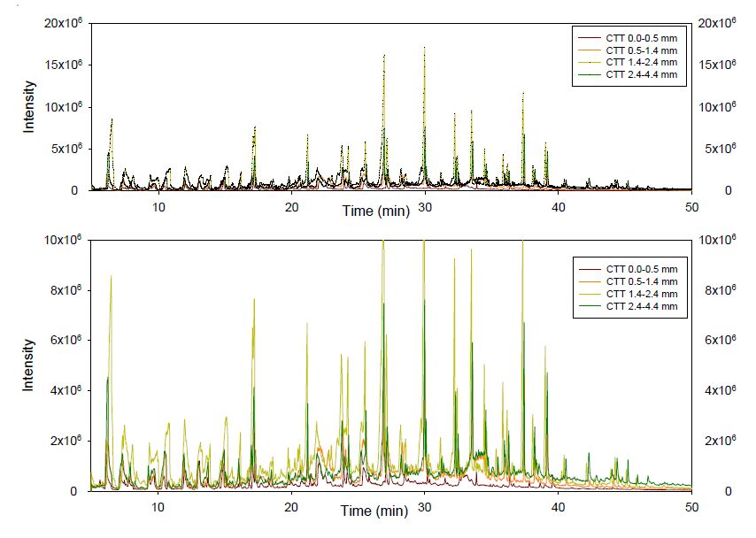Click the 6x10⁶ tick on bottom chart's right axis

point(715,340)
